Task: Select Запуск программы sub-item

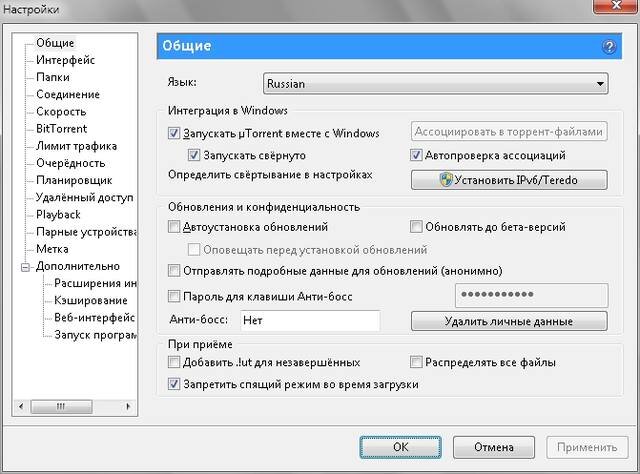Action: coord(95,334)
